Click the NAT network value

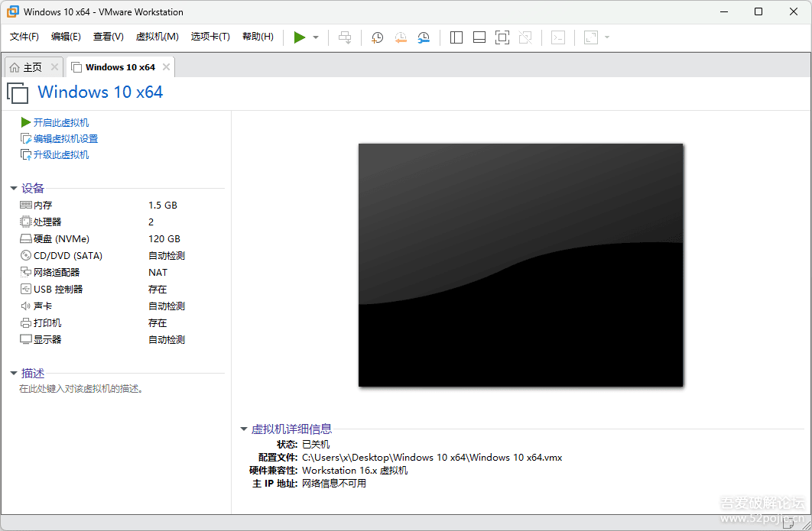[x=158, y=273]
